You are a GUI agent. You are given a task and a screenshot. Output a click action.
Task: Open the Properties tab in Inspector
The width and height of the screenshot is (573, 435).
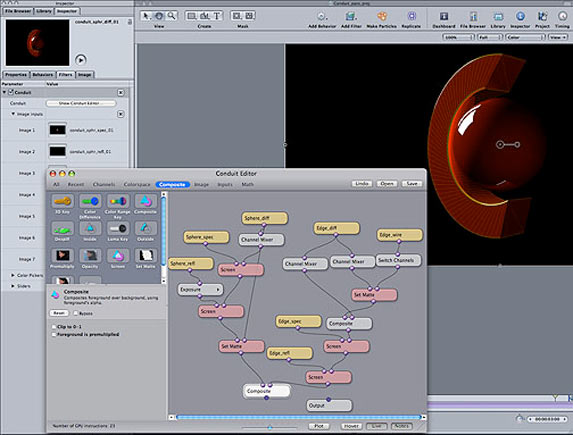point(16,75)
